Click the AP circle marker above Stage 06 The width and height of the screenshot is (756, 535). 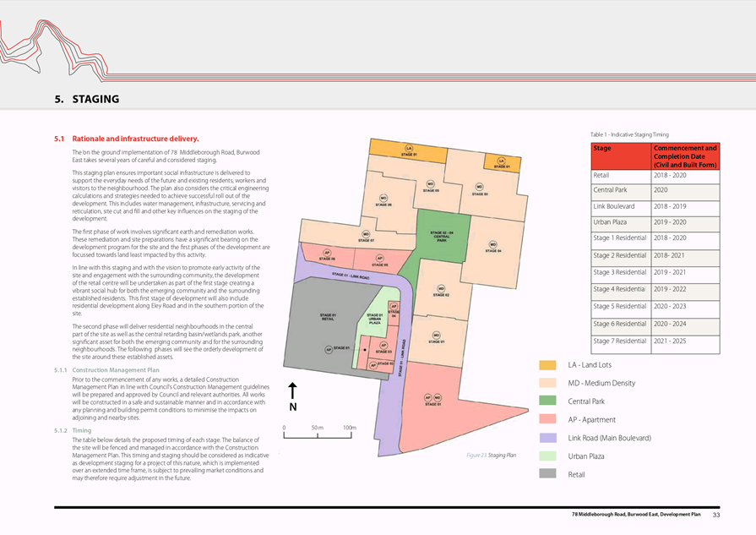click(327, 253)
